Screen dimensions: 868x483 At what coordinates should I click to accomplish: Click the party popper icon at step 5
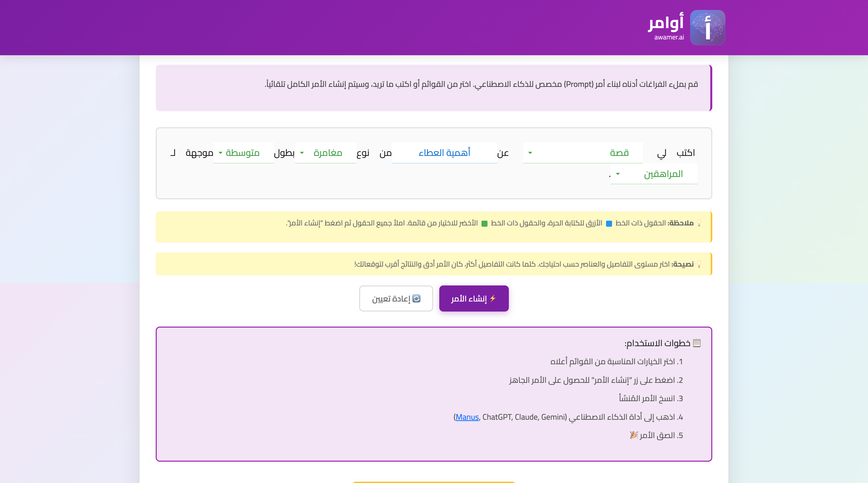634,435
